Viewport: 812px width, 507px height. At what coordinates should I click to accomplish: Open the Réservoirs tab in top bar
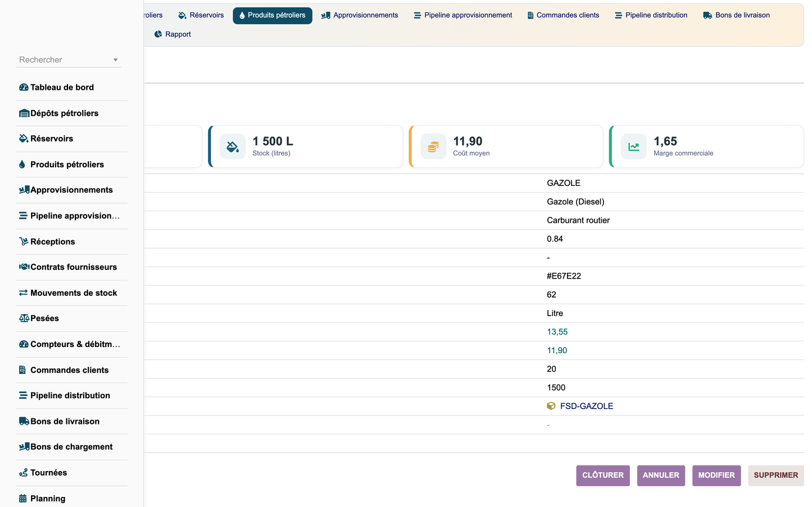201,15
